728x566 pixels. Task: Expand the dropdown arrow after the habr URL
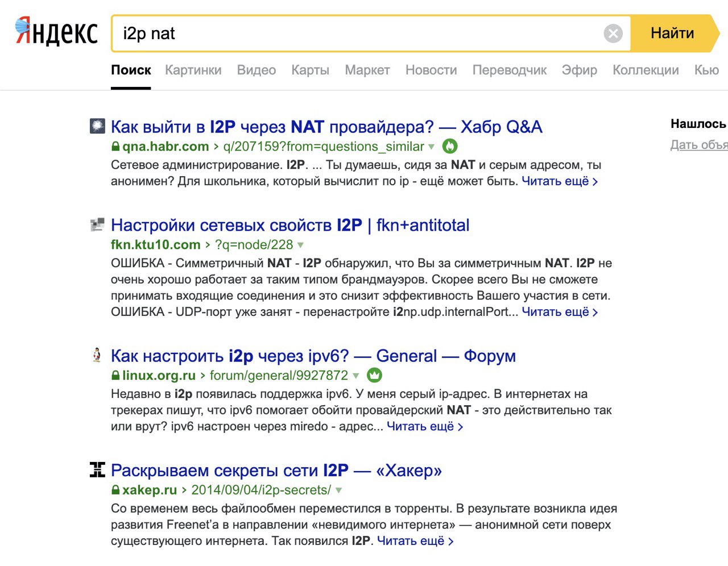[x=431, y=147]
